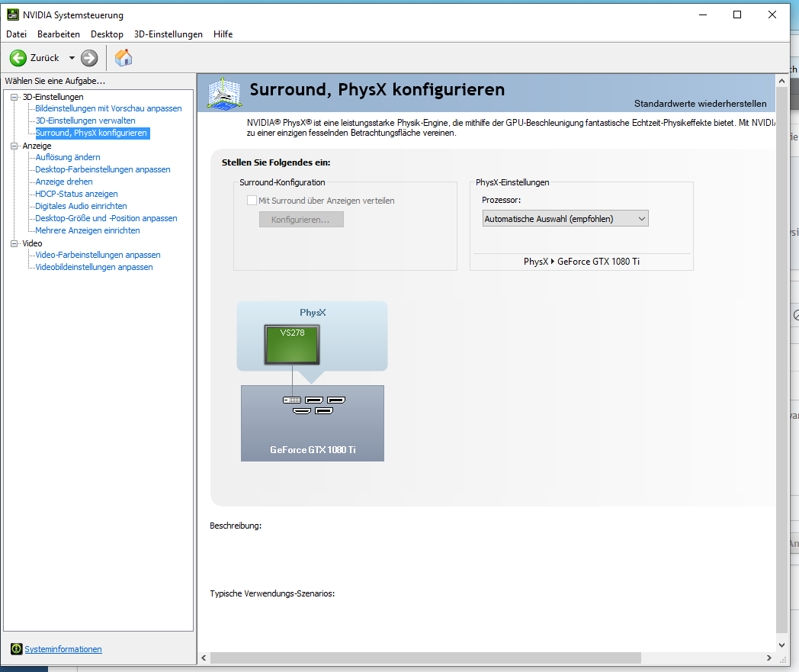Click the vertical scrollbar up arrow

click(781, 81)
